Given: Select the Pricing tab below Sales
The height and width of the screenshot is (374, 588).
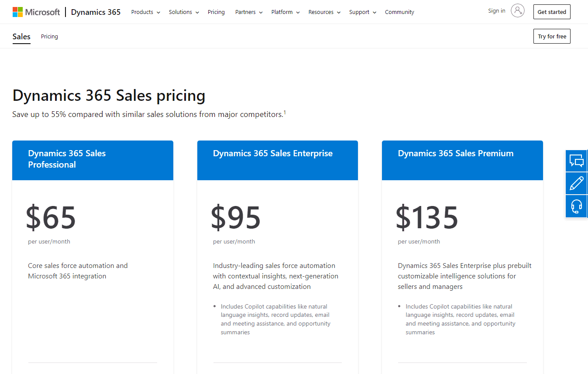Looking at the screenshot, I should click(49, 36).
